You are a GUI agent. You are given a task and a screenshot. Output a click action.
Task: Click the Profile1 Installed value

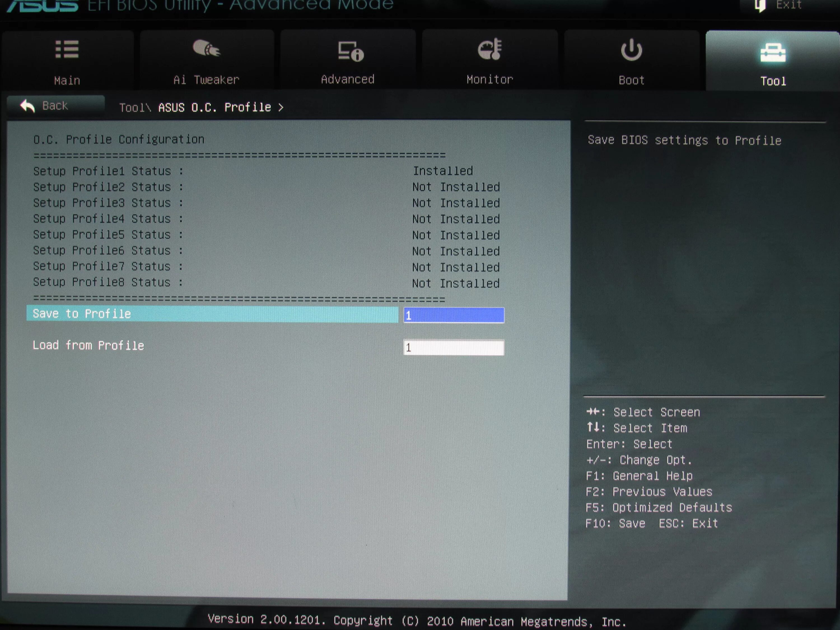click(443, 171)
